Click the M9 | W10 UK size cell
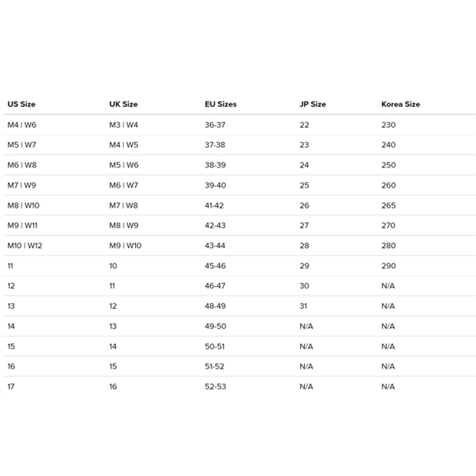Image resolution: width=476 pixels, height=476 pixels. [x=125, y=246]
